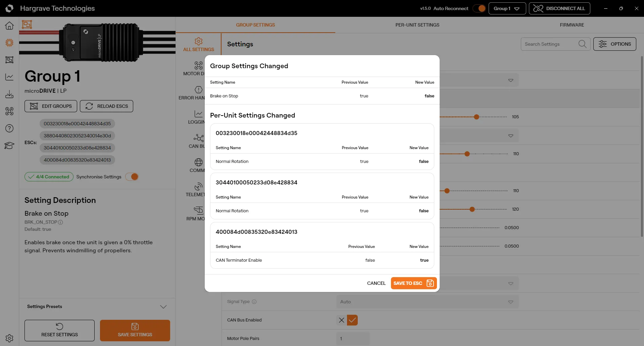Screen dimensions: 644x346
Task: Open the Home page in sidebar
Action: [x=9, y=26]
